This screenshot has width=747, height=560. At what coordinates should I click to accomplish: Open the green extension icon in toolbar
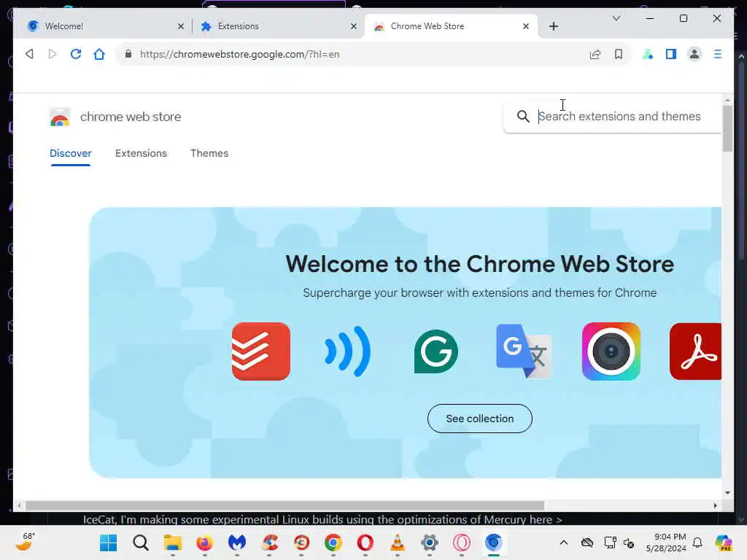648,54
